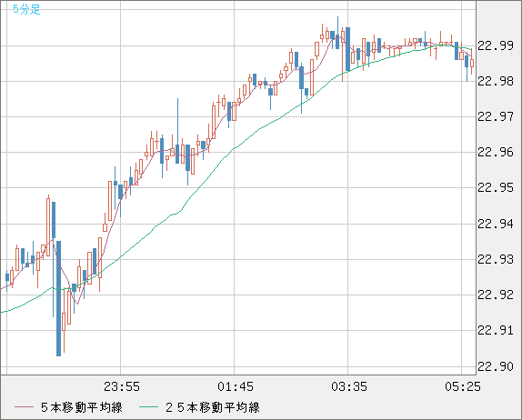
Task: Click the purple 5-period legend line sample
Action: (x=24, y=407)
